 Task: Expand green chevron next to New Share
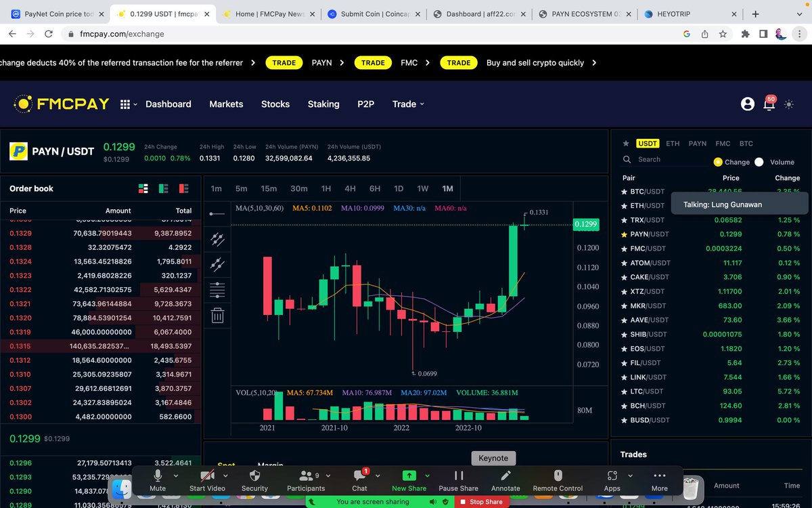428,475
